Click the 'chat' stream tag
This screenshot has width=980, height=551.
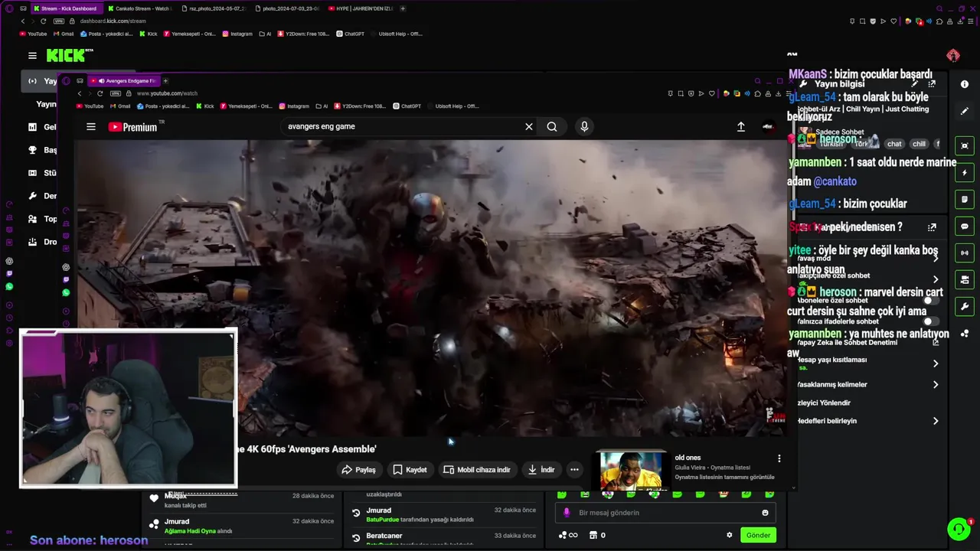tap(894, 144)
